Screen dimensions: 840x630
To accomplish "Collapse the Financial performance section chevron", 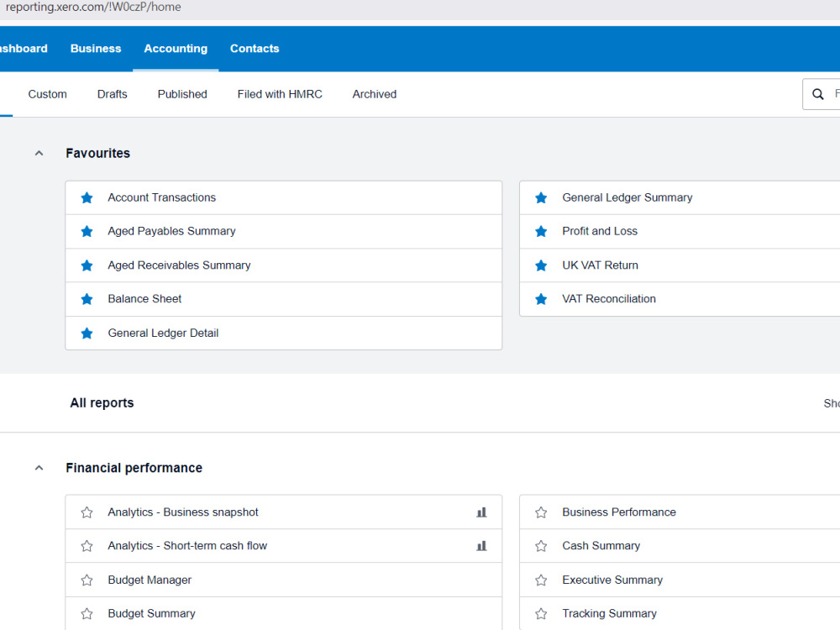I will coord(39,468).
